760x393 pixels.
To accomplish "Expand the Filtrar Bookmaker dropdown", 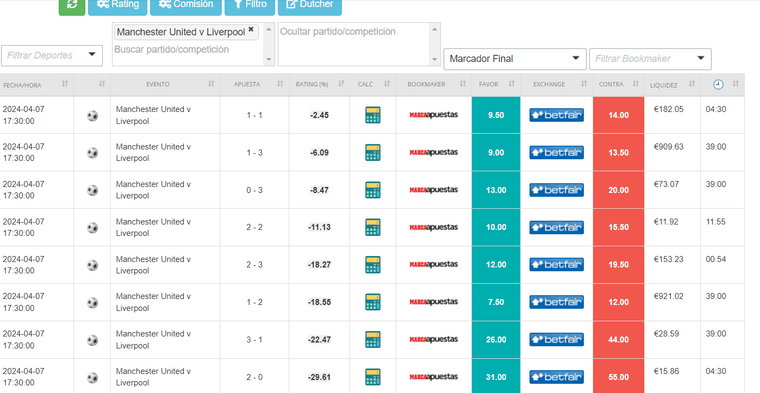I will (x=650, y=59).
